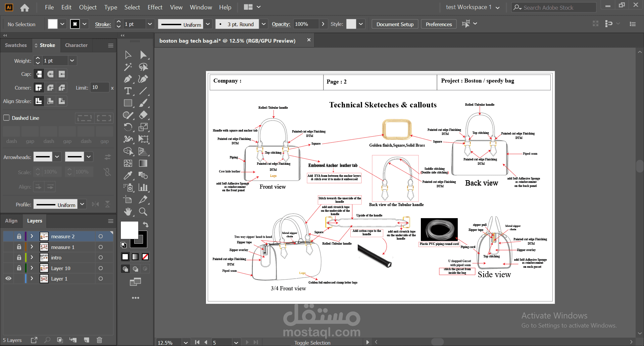This screenshot has height=346, width=644.
Task: Click the Stroke color swatch in control bar
Action: point(75,24)
